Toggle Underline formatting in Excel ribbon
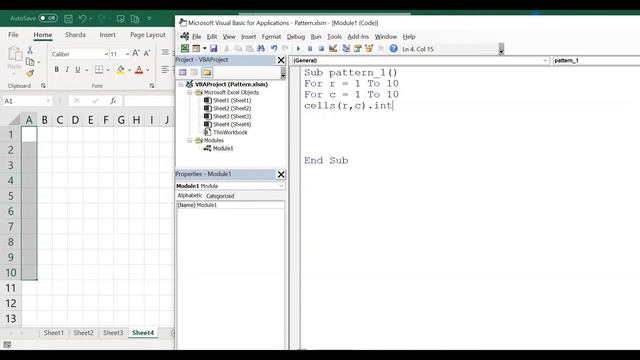The width and height of the screenshot is (640, 360). click(x=78, y=70)
